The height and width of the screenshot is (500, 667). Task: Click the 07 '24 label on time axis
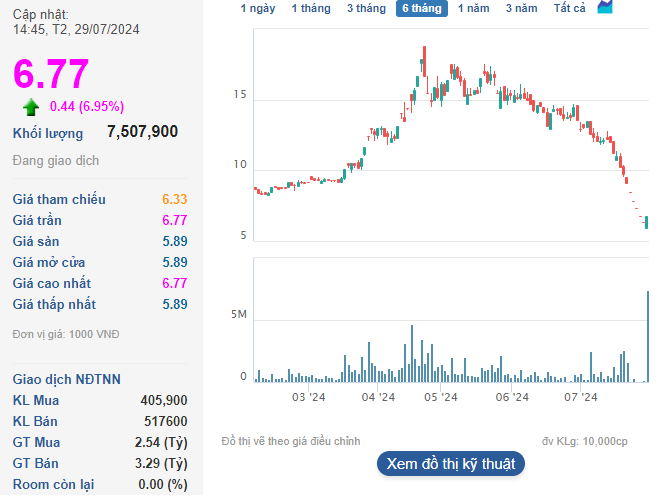pyautogui.click(x=580, y=398)
